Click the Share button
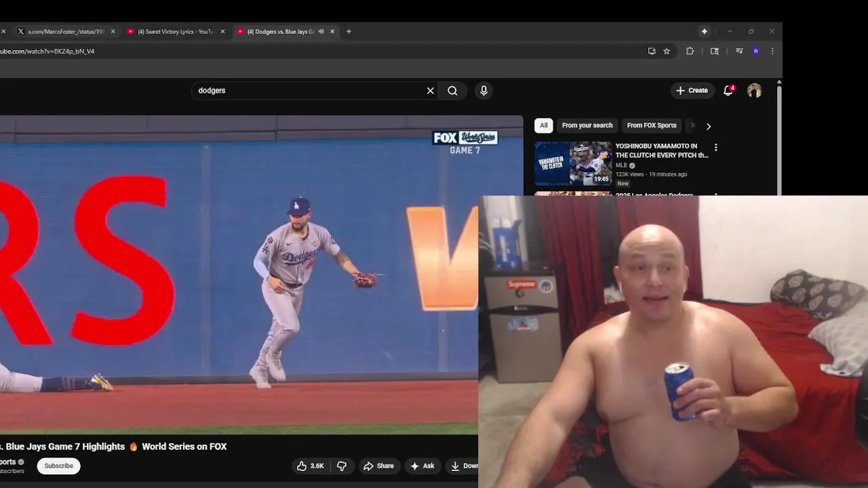Viewport: 868px width, 488px height. tap(378, 466)
